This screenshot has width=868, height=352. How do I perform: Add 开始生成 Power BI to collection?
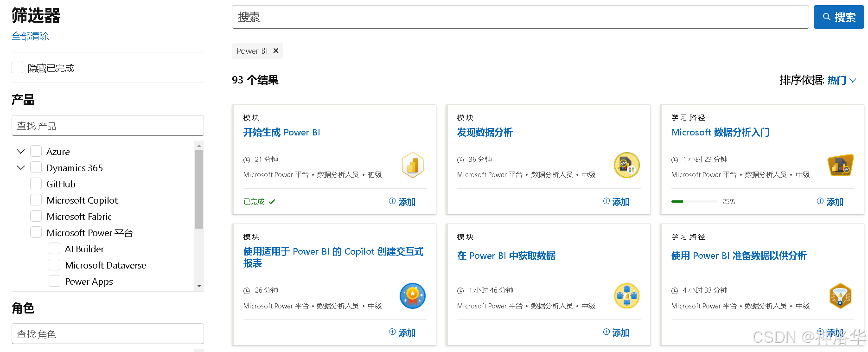402,202
